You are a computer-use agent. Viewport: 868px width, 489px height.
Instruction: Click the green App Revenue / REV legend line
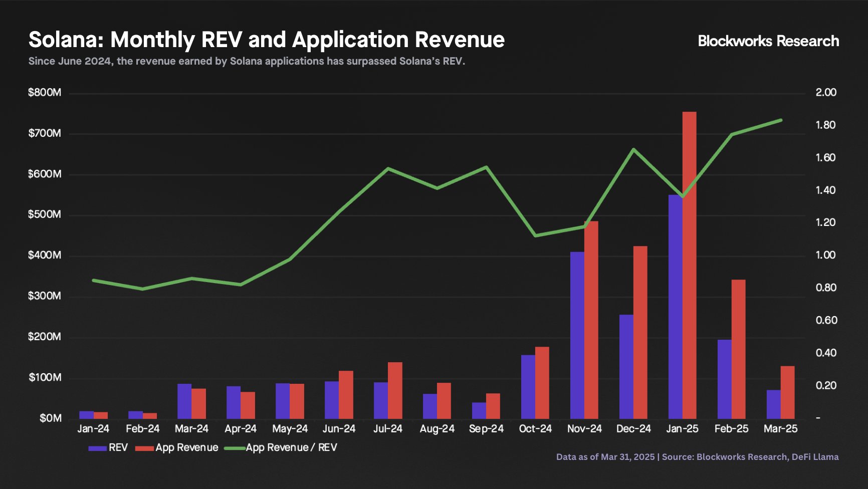234,448
